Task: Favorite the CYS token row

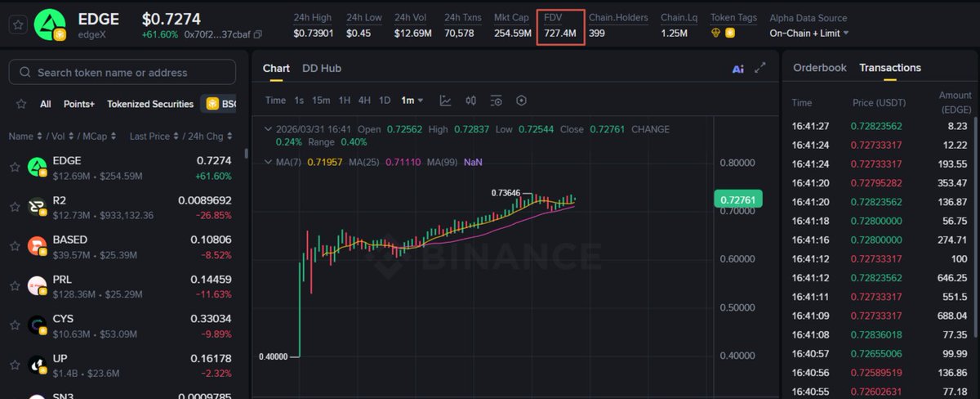Action: (15, 326)
